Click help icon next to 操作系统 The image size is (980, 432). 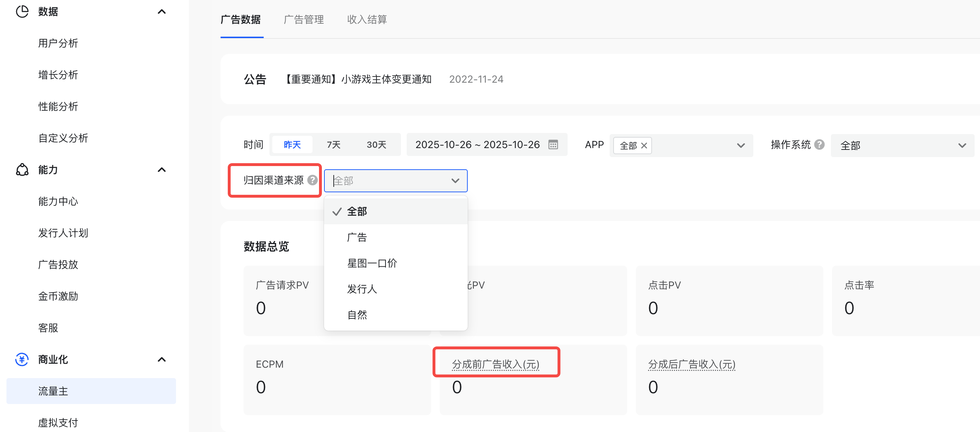(819, 144)
